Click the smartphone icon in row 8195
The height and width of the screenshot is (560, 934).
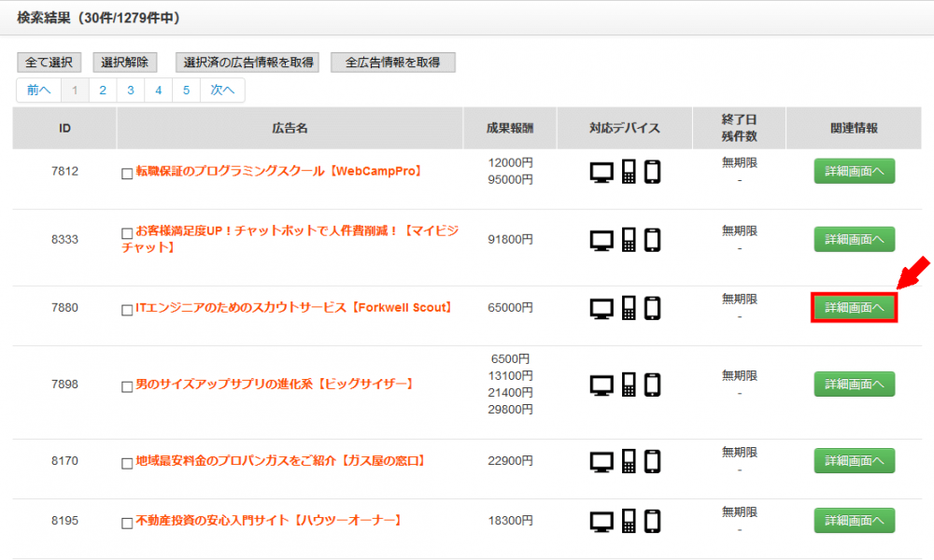[653, 522]
